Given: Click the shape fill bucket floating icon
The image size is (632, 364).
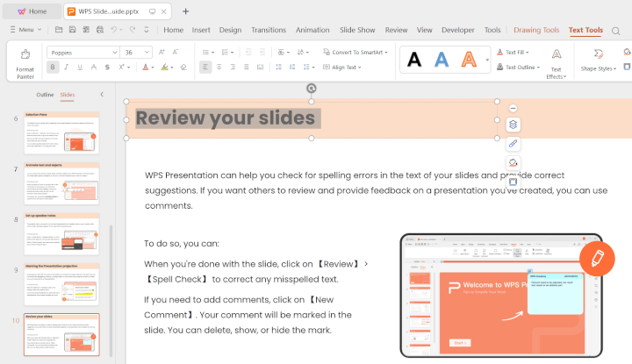Looking at the screenshot, I should [x=513, y=162].
